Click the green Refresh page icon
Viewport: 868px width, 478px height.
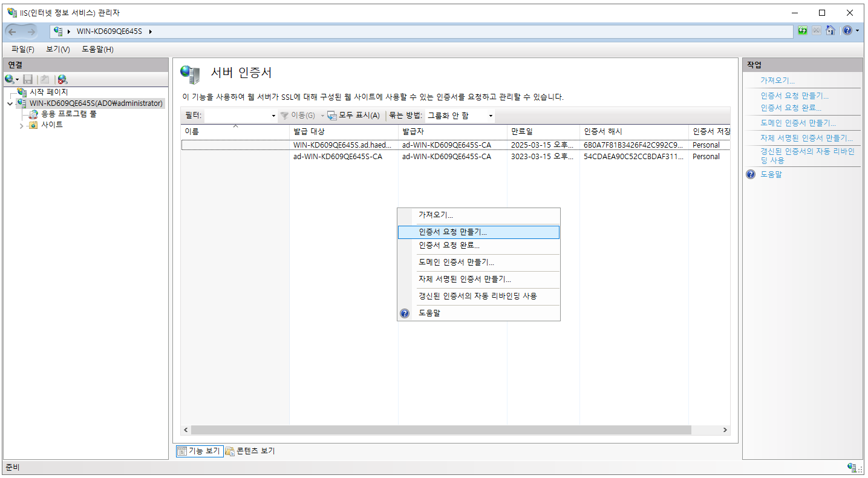coord(803,31)
